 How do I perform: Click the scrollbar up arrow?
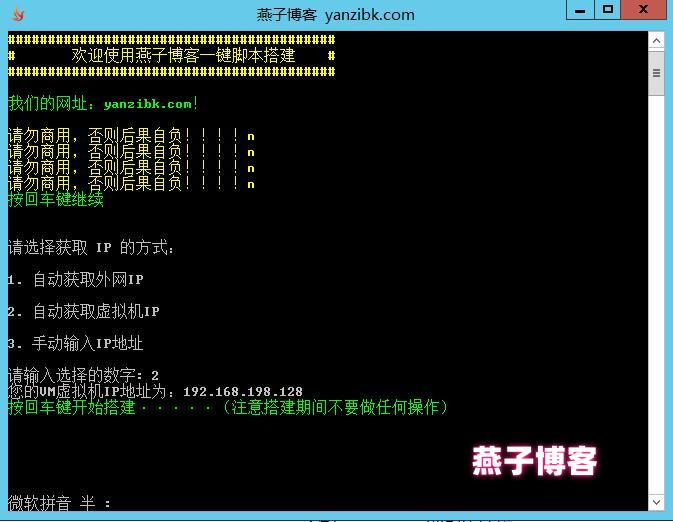pos(656,41)
